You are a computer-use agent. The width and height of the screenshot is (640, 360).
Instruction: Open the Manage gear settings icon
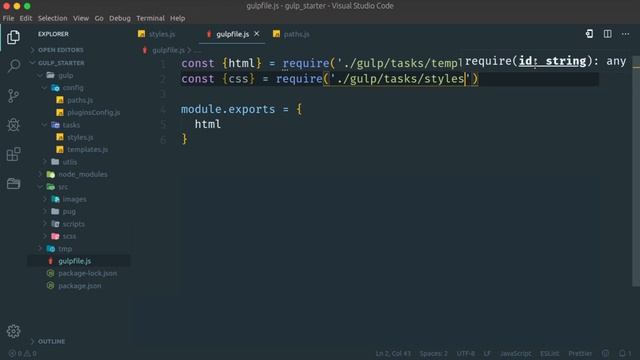13,331
